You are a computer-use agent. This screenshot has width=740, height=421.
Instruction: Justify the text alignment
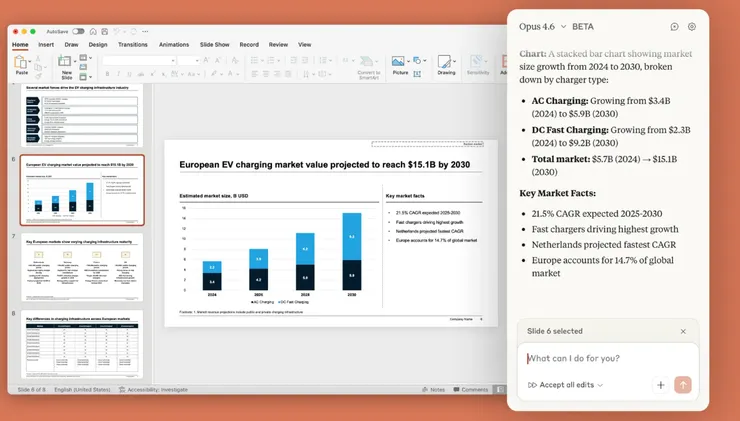tap(288, 74)
